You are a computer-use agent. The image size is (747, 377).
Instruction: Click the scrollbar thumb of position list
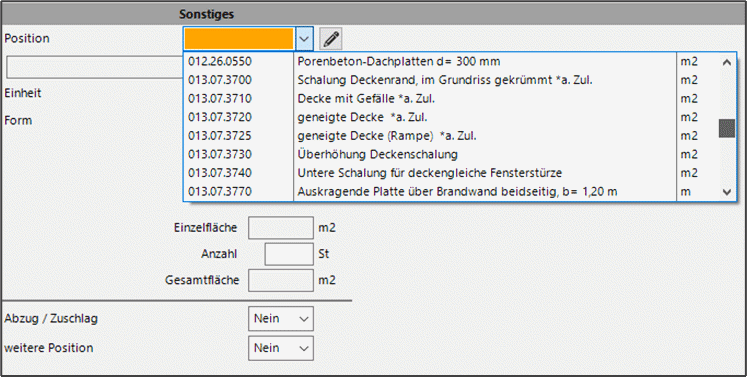727,128
